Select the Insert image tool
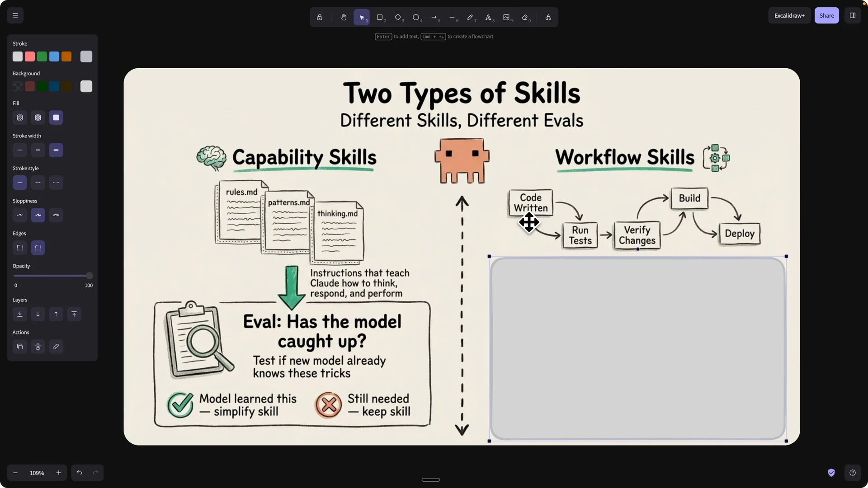 click(x=506, y=17)
